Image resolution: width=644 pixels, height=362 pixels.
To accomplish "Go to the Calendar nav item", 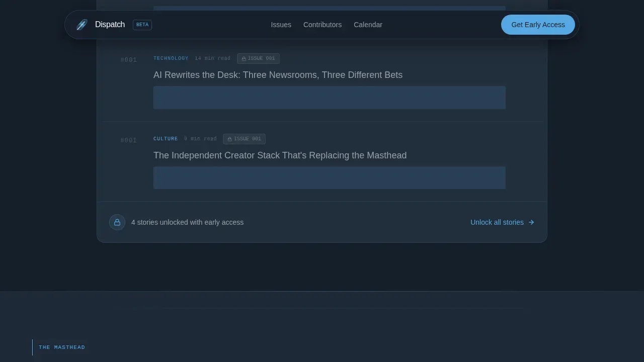I will 368,25.
